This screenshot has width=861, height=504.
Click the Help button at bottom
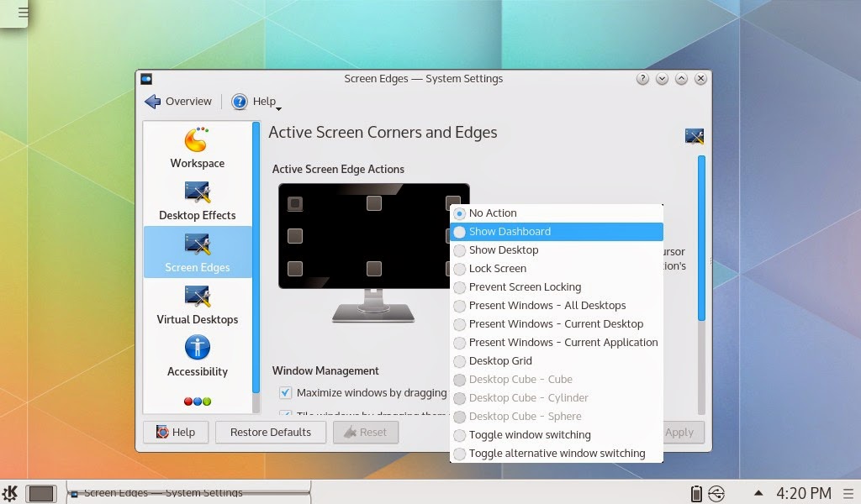176,432
